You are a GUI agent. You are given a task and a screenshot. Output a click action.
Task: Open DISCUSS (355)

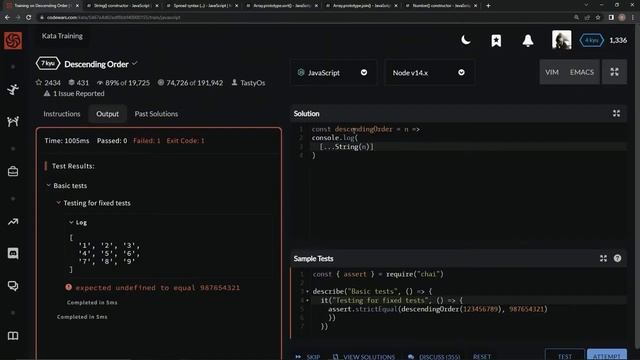tap(434, 356)
